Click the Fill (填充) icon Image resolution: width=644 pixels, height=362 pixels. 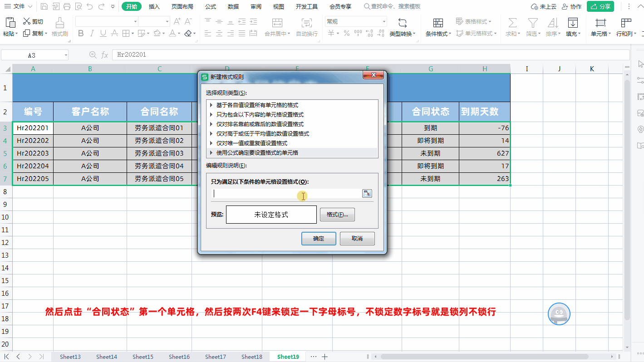click(x=573, y=23)
